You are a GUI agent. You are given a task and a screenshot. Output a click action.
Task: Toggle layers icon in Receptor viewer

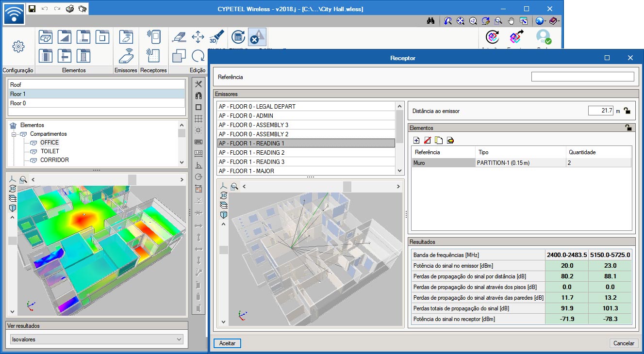[224, 205]
